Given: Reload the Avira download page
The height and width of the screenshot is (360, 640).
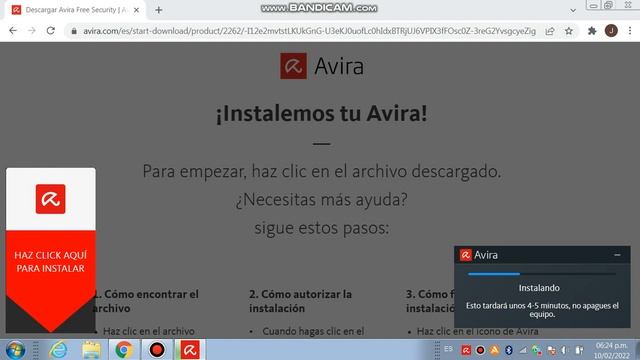Looking at the screenshot, I should [51, 31].
